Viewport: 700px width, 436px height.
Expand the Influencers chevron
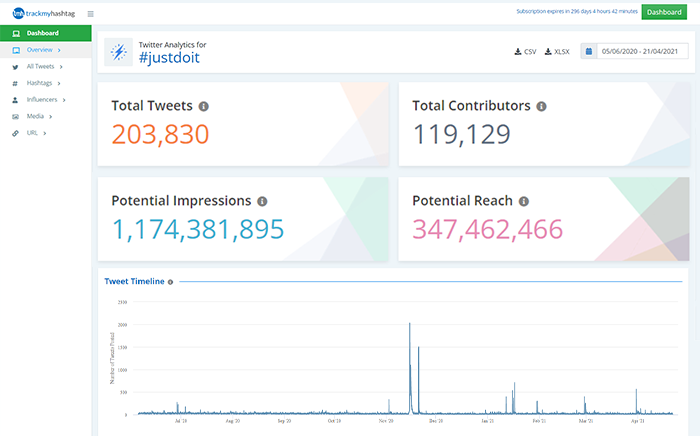coord(64,100)
